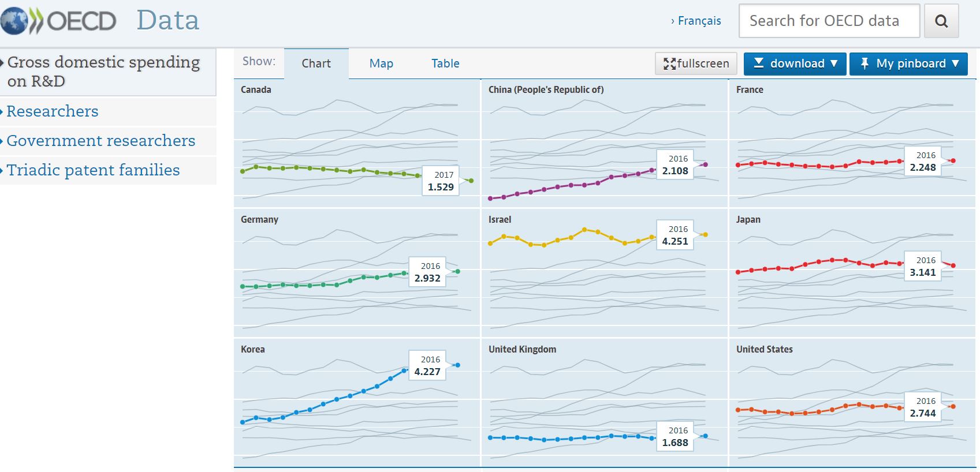Click the fullscreen button label
Viewport: 980px width, 472px height.
(703, 63)
